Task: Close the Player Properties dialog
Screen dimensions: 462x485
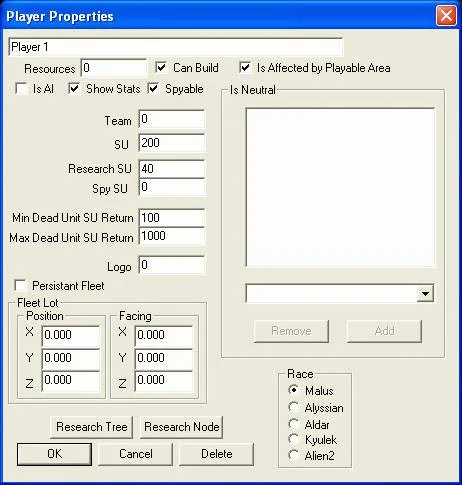Action: [x=446, y=16]
